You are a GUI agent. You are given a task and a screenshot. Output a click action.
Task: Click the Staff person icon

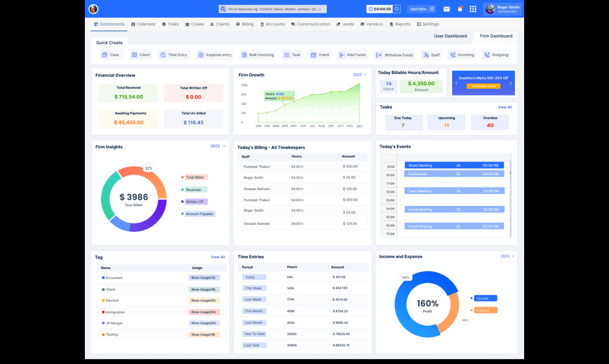(x=425, y=55)
